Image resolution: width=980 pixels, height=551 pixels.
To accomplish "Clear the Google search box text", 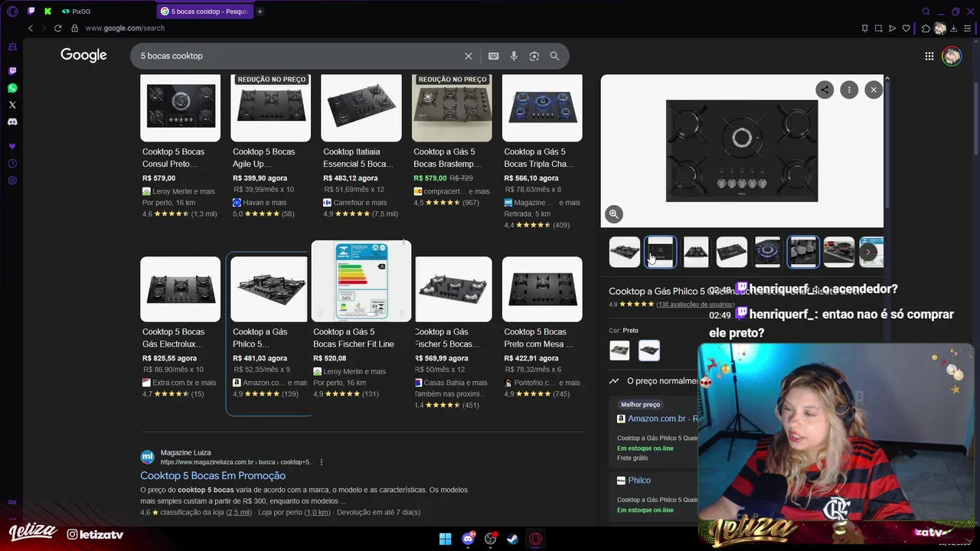I will click(x=469, y=56).
